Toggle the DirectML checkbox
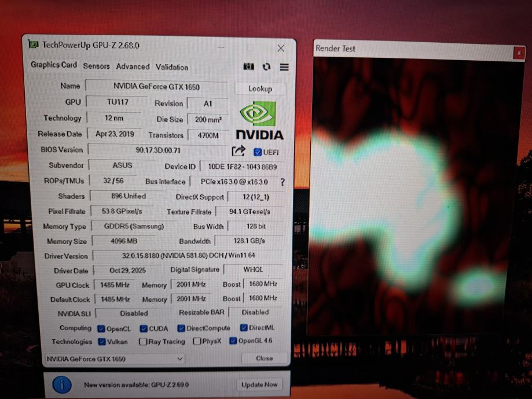 point(244,327)
